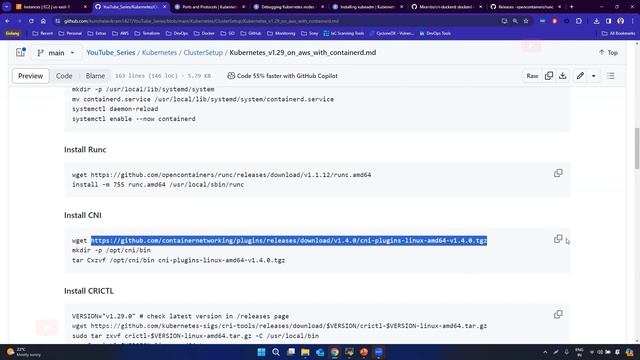This screenshot has width=640, height=360.
Task: Download the raw file icon
Action: click(563, 76)
